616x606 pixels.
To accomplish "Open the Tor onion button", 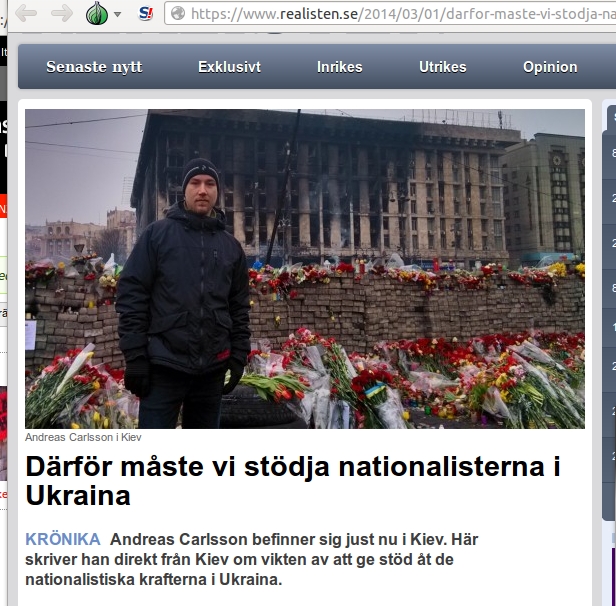I will coord(95,14).
